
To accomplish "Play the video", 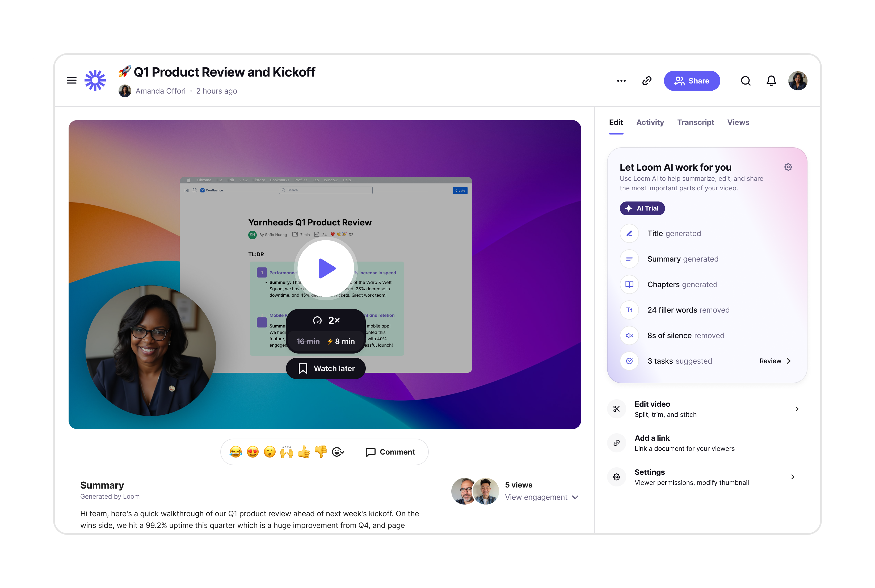I will pyautogui.click(x=326, y=268).
